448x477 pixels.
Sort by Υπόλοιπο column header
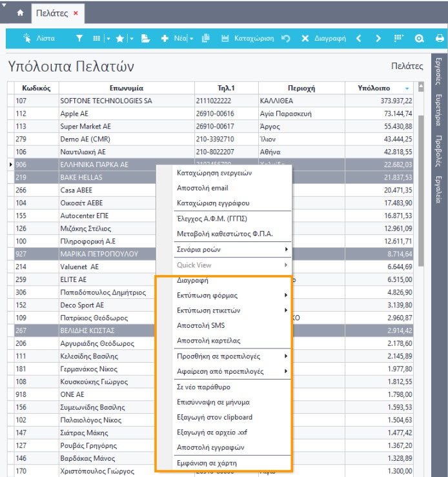pyautogui.click(x=374, y=88)
